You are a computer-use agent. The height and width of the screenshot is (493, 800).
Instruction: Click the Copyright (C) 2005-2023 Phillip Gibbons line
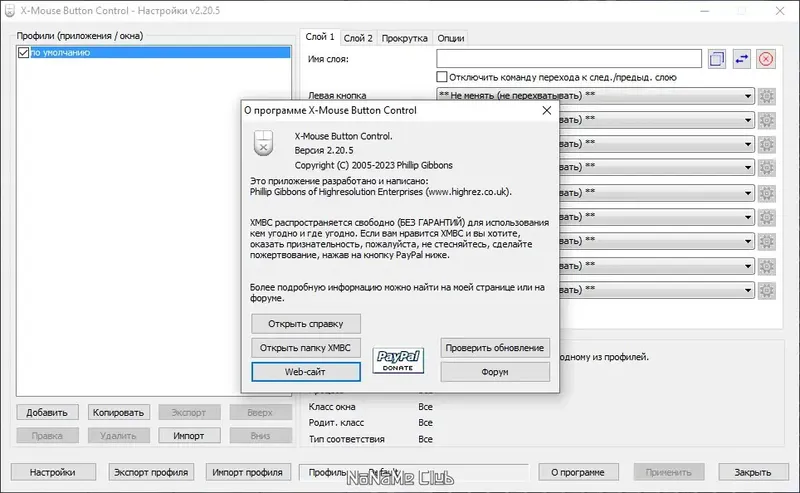[373, 165]
